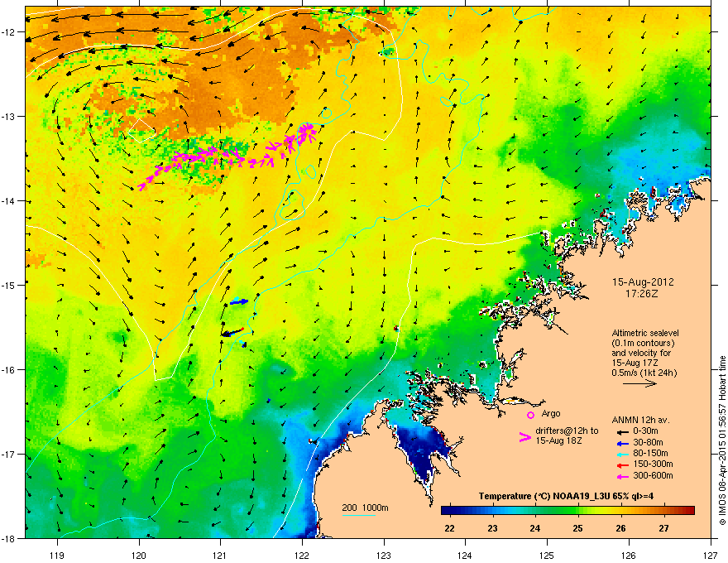Click the longitude axis label 121
Image resolution: width=728 pixels, height=563 pixels.
point(220,555)
